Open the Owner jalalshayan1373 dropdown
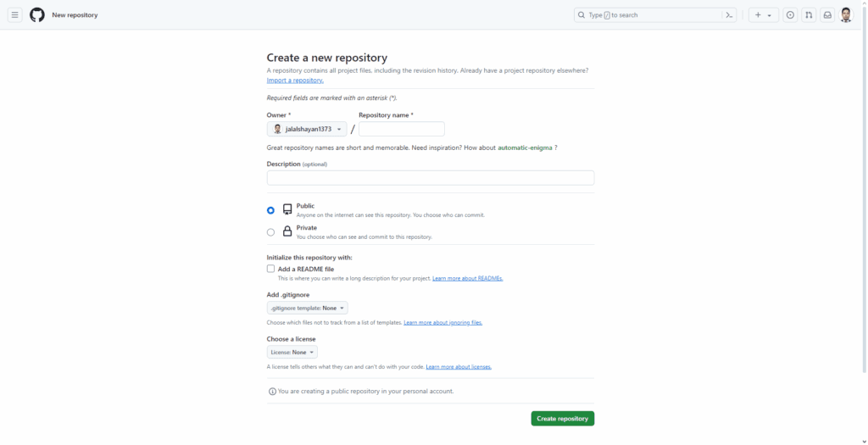The width and height of the screenshot is (868, 445). point(307,130)
